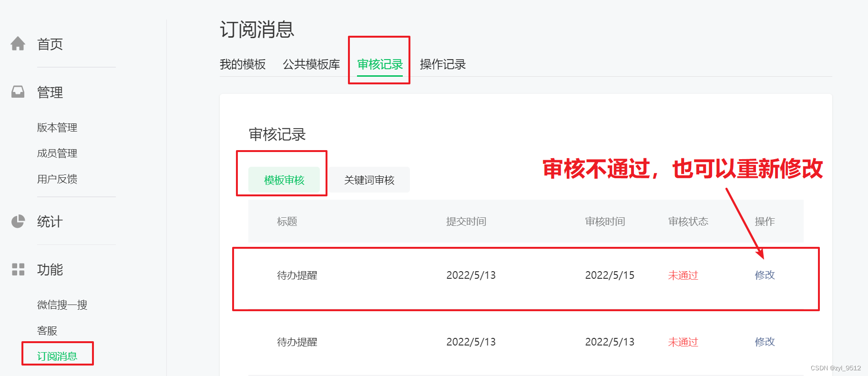868x376 pixels.
Task: Open the 功能 section in sidebar
Action: pyautogui.click(x=50, y=270)
